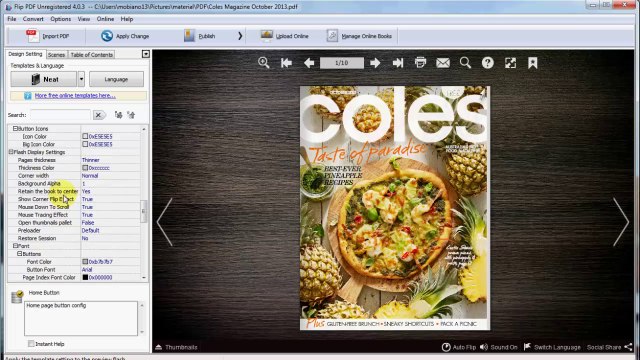Open the design panel options dropdown
Image resolution: width=640 pixels, height=360 pixels.
(146, 54)
